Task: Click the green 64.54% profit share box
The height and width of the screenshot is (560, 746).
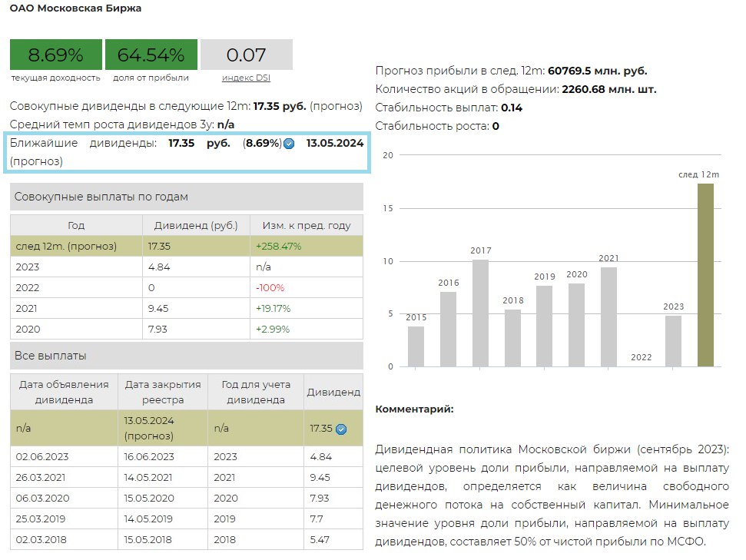Action: pos(151,55)
